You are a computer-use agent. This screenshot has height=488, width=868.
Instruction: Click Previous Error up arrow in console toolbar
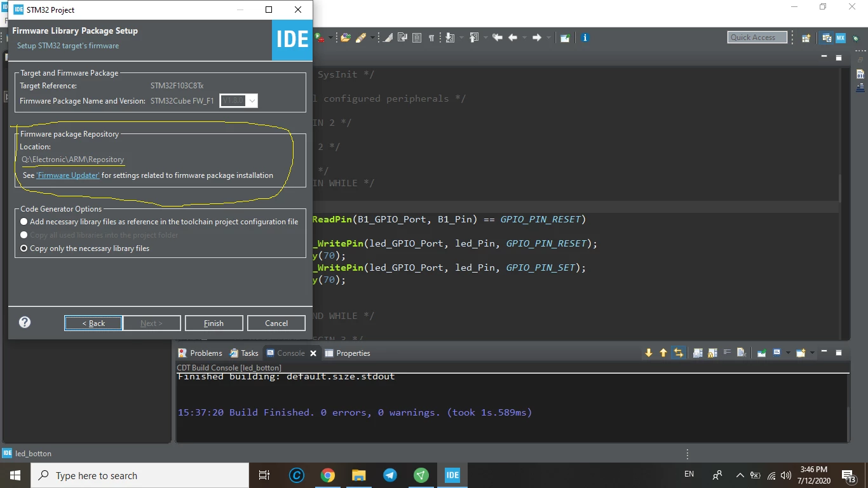(x=663, y=353)
